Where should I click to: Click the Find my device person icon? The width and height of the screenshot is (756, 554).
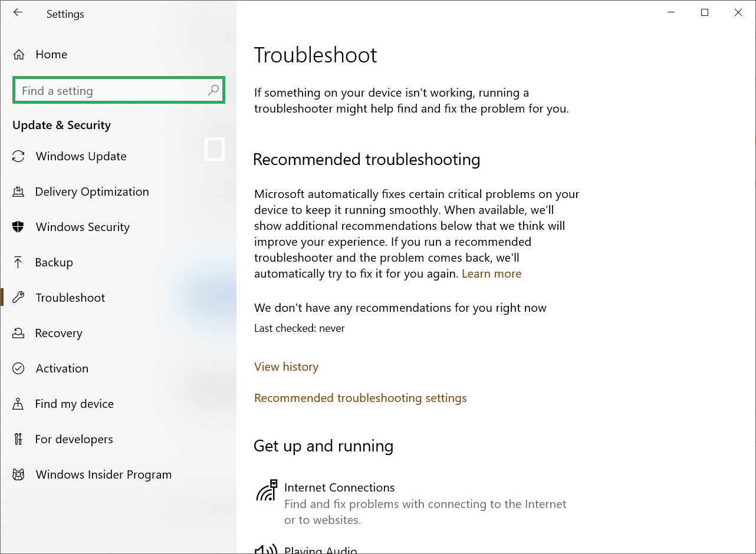(x=18, y=404)
